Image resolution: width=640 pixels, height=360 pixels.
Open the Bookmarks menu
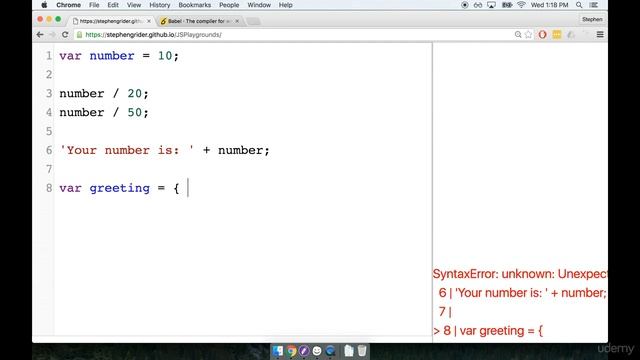[195, 5]
